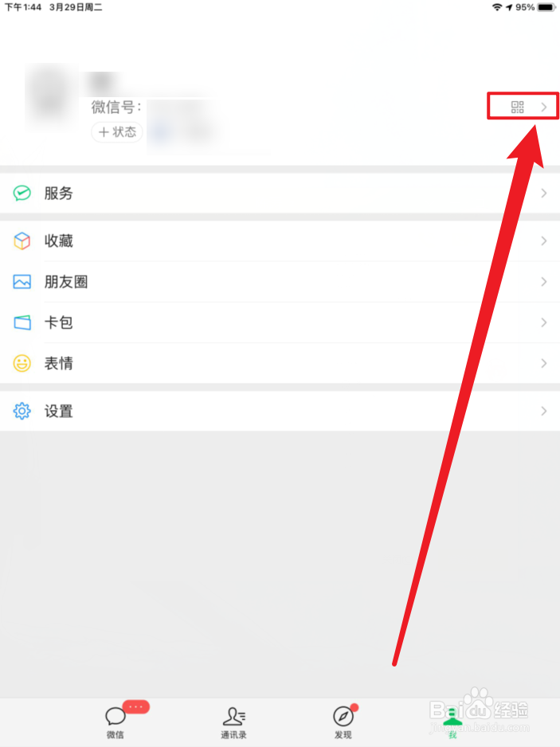Image resolution: width=560 pixels, height=747 pixels.
Task: Switch to the 发现 discover tab
Action: pos(343,722)
